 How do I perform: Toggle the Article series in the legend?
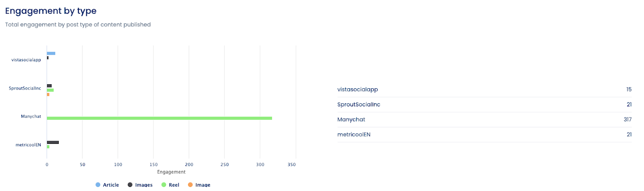(110, 185)
